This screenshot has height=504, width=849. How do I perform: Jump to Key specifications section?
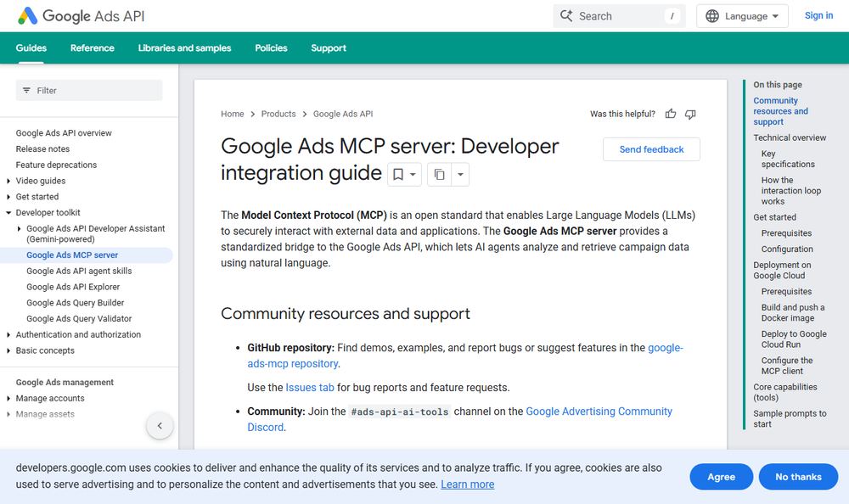(788, 159)
